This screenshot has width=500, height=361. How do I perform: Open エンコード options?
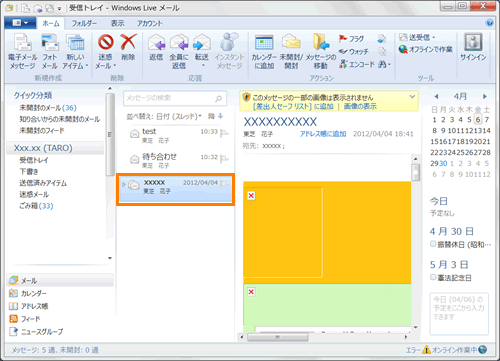coord(357,64)
